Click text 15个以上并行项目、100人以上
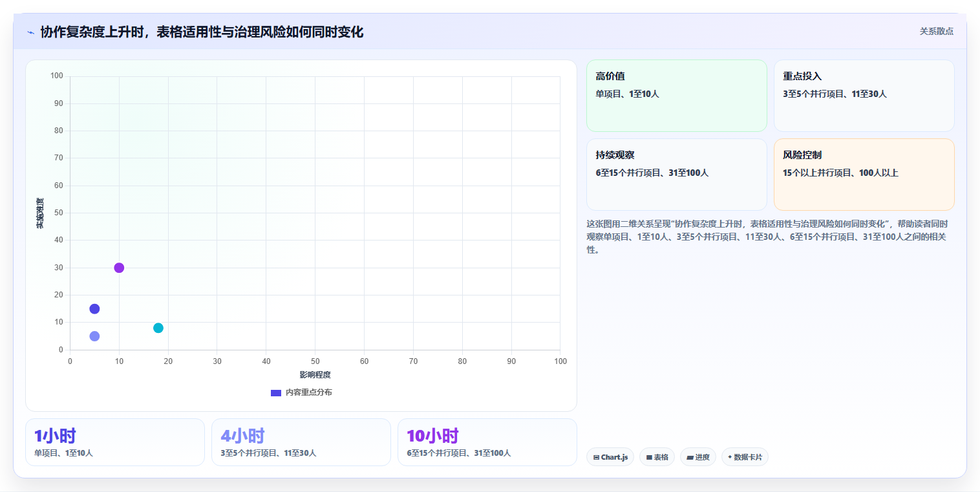The height and width of the screenshot is (492, 980). 840,173
